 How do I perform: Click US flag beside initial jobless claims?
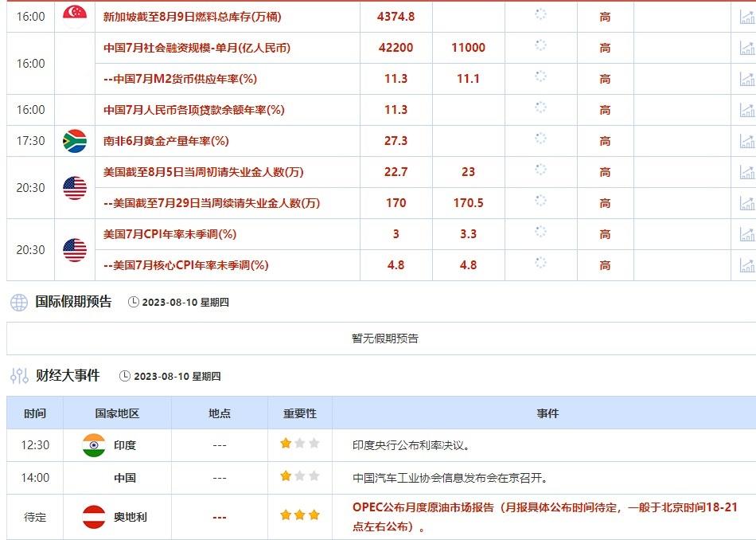[75, 188]
